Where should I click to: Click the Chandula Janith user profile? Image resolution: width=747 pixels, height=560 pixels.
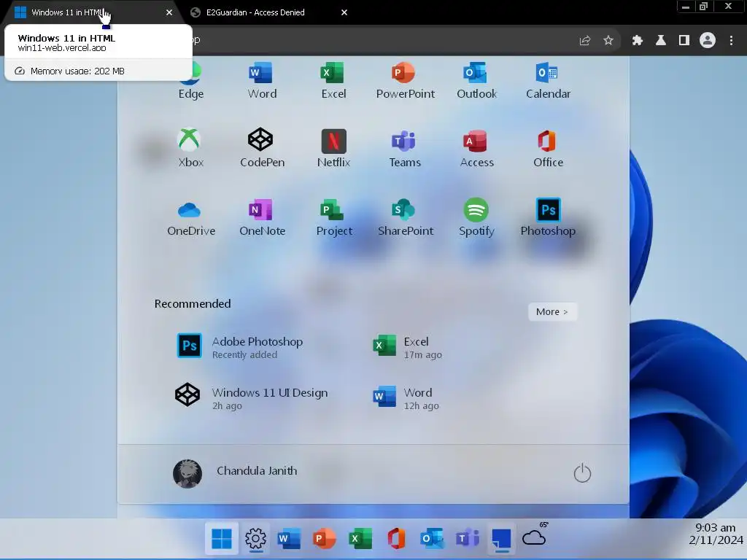click(235, 472)
